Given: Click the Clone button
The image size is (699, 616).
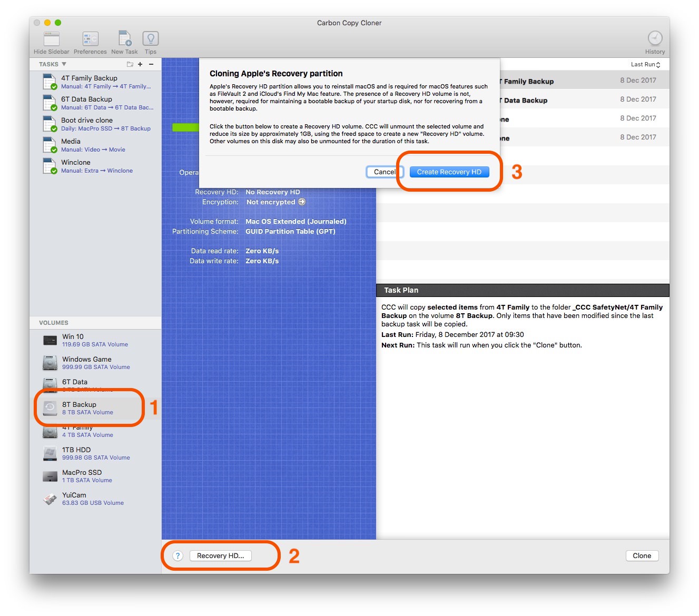Looking at the screenshot, I should 642,555.
